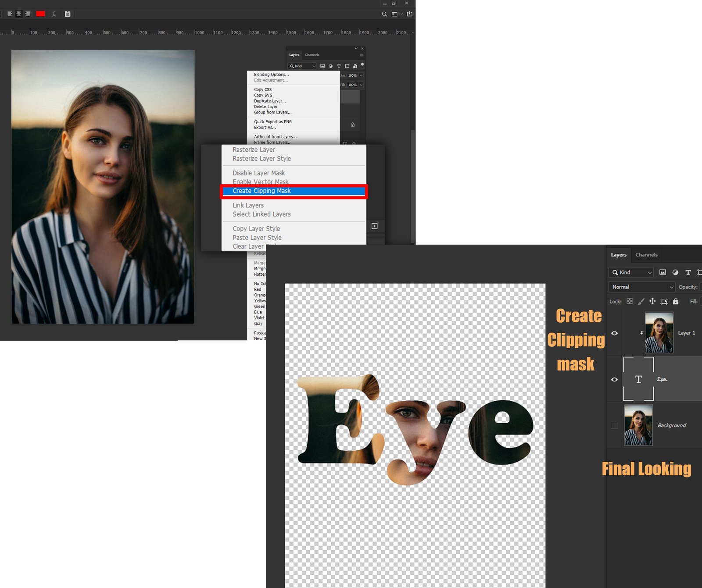
Task: Filter smart objects in panel beside context menu
Action: click(x=355, y=66)
